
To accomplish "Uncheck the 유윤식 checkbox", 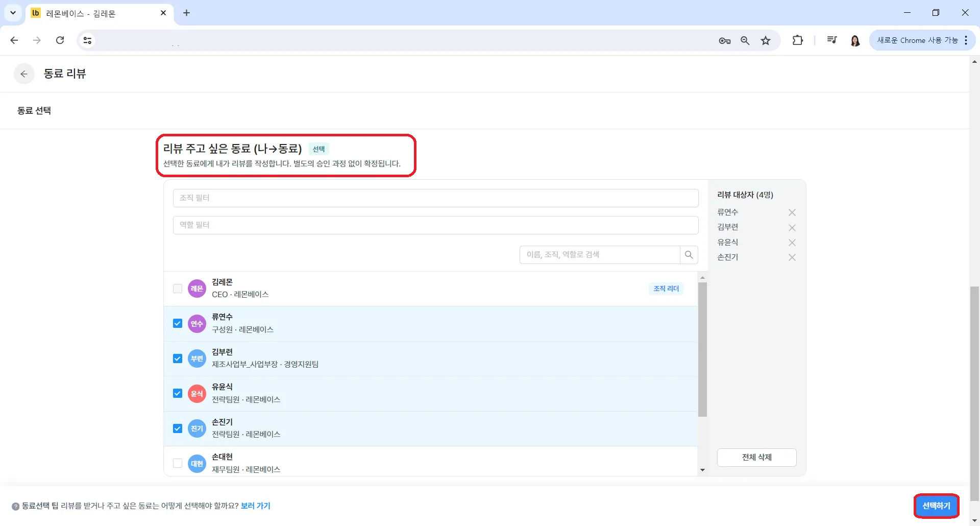I will coord(178,394).
